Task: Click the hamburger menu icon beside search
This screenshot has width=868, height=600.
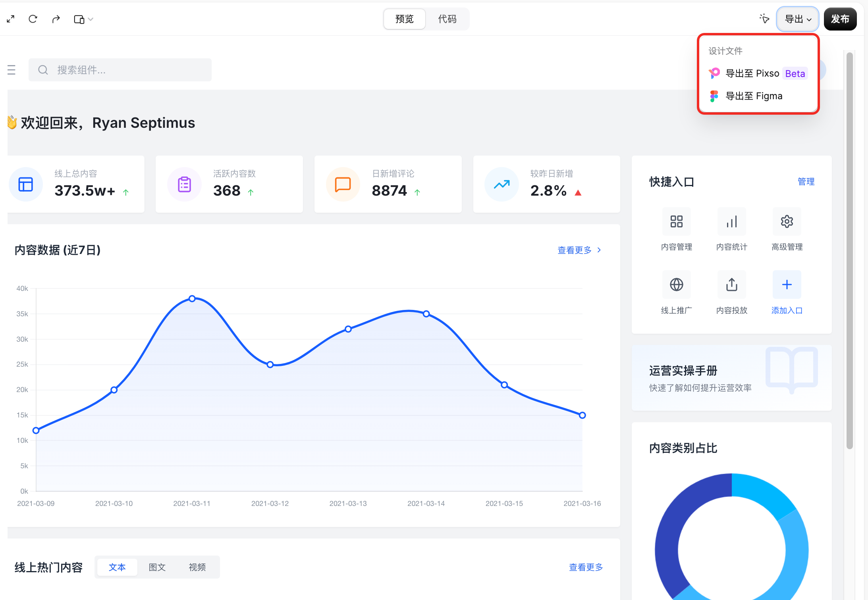Action: click(x=12, y=70)
